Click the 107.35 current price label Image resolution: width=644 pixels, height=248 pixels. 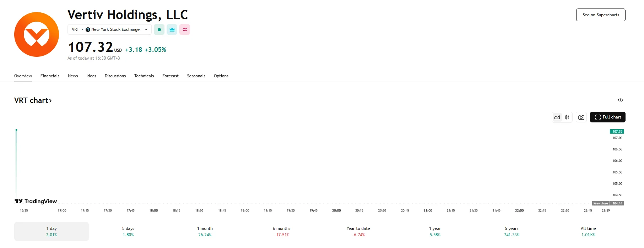coord(617,131)
